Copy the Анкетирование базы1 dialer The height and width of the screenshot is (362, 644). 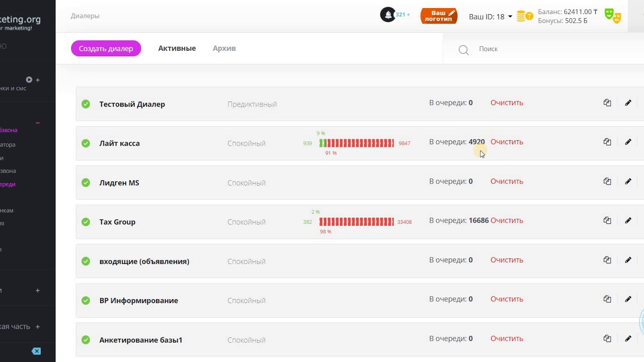coord(607,338)
